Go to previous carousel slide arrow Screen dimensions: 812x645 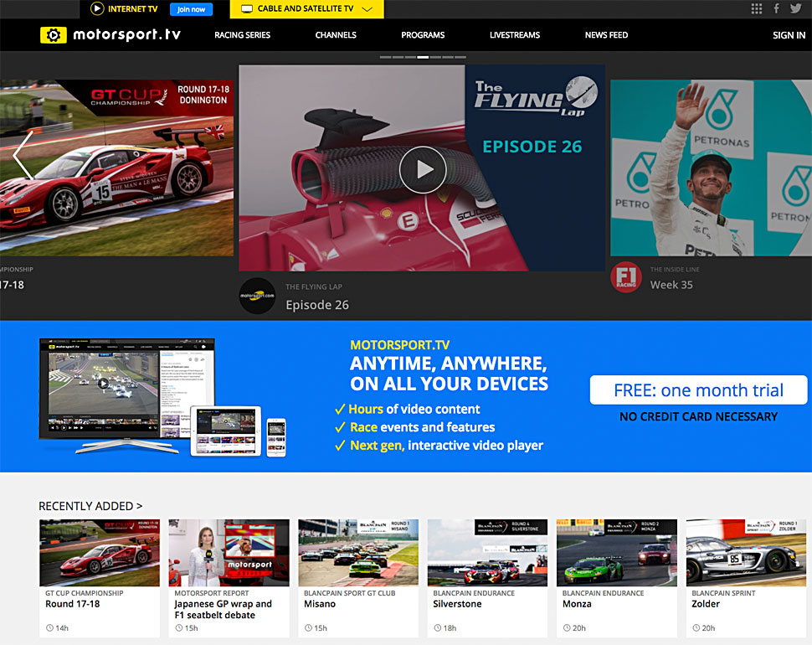tap(23, 156)
